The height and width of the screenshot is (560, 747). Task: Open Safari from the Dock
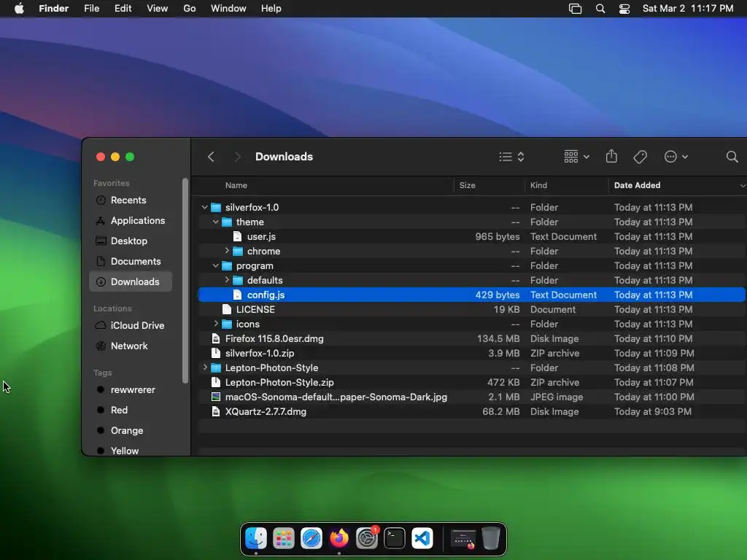pos(311,538)
